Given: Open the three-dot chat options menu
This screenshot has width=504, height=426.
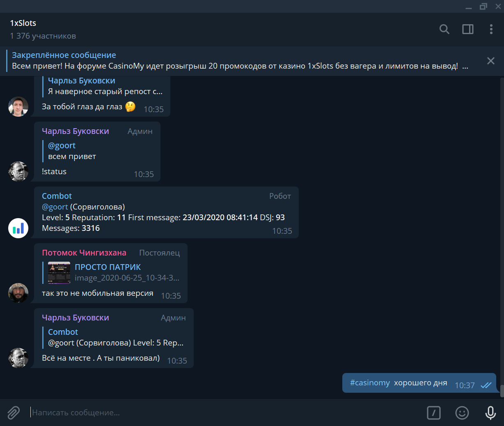Looking at the screenshot, I should pos(491,29).
